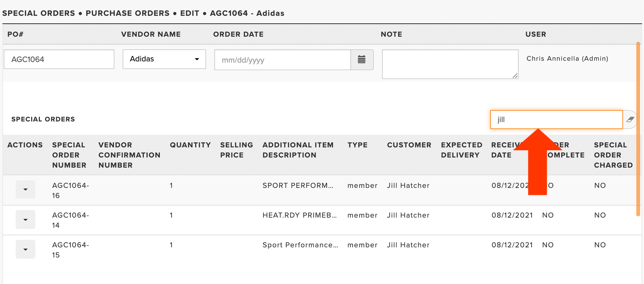This screenshot has height=284, width=644.
Task: Expand actions menu for order AGC1064-16
Action: (x=25, y=189)
